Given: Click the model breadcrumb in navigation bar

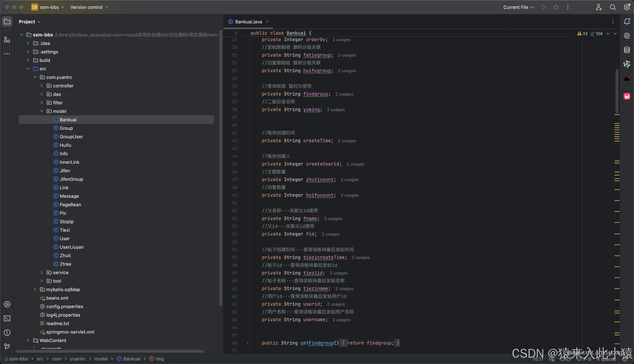Looking at the screenshot, I should 101,359.
